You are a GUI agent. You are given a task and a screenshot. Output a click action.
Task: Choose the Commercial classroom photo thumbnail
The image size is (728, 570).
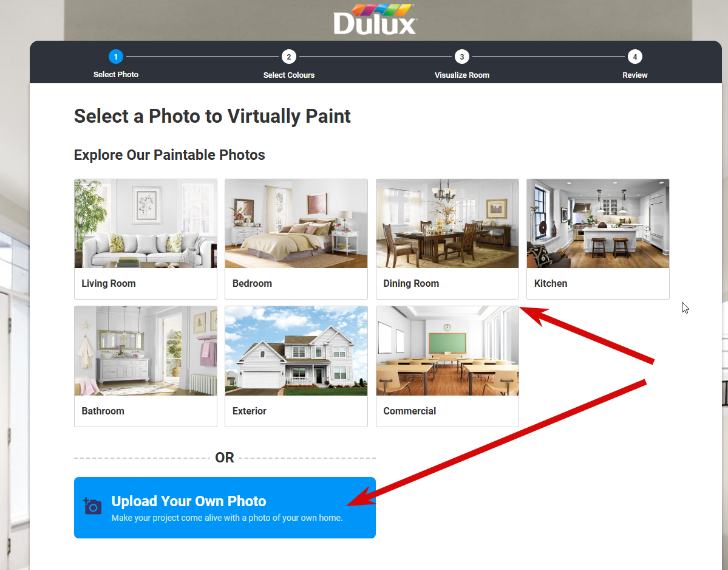click(447, 351)
